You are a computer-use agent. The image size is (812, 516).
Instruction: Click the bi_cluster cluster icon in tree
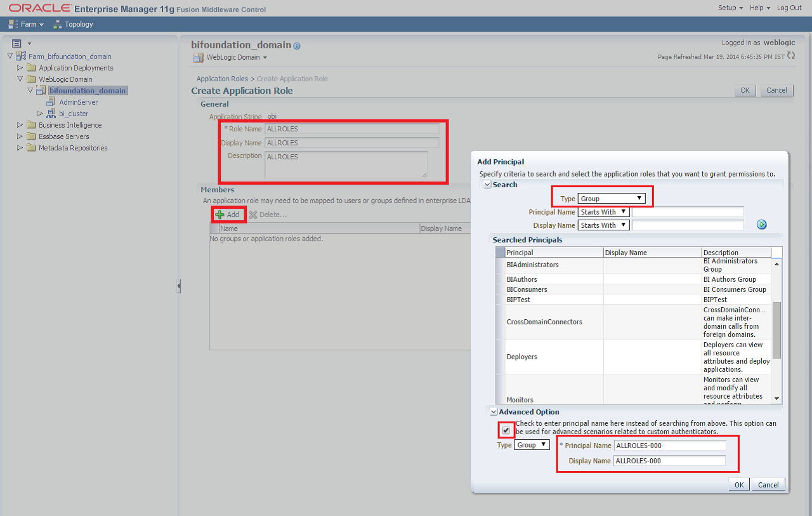click(52, 113)
